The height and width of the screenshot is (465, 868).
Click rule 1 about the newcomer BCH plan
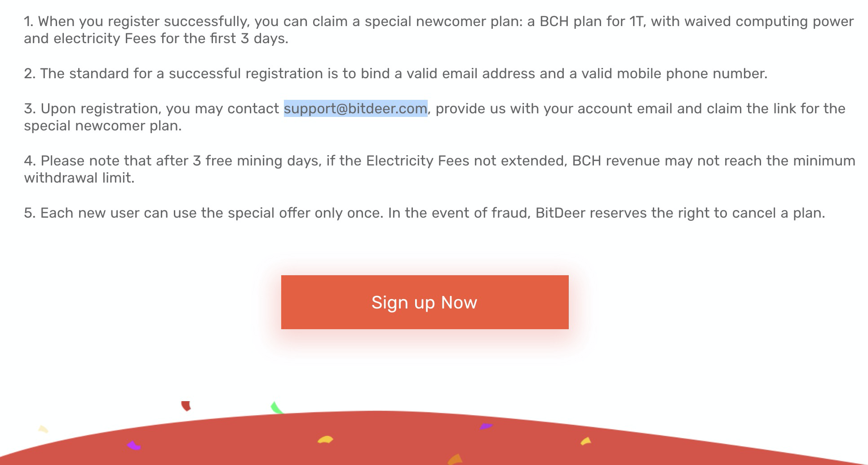(x=438, y=30)
